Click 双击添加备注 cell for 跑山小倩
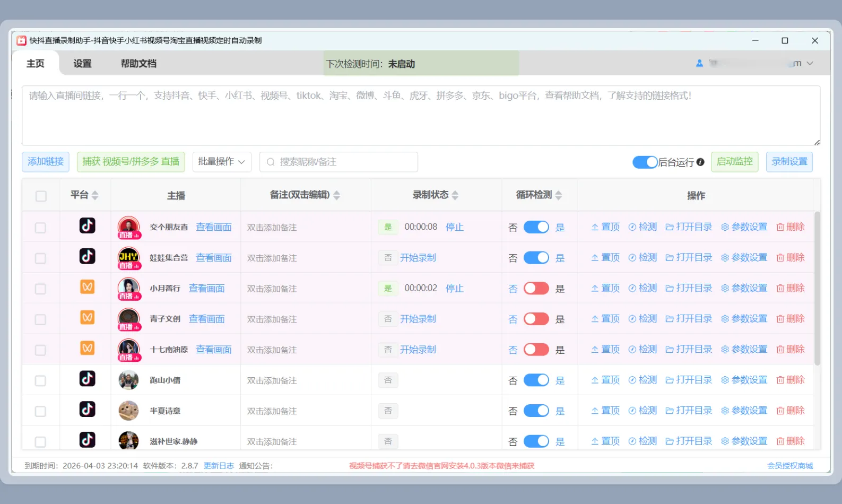Screen dimensions: 842x504 tap(306, 380)
